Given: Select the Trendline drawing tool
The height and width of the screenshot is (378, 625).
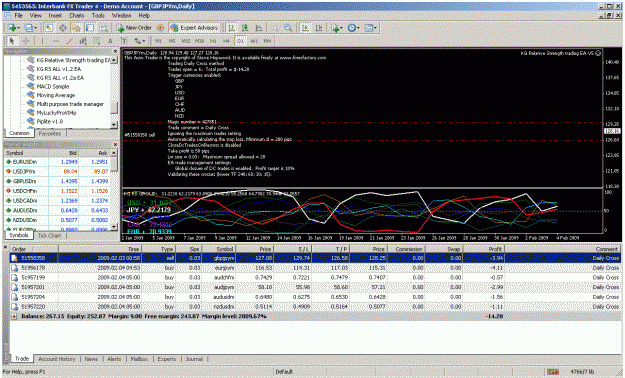Looking at the screenshot, I should (x=69, y=41).
